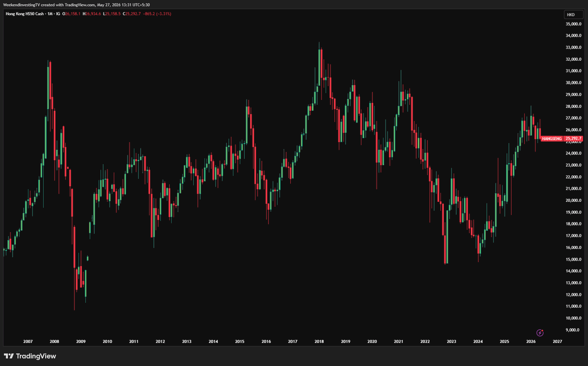Viewport: 588px width, 366px height.
Task: Click the low value L25,158.5
Action: tap(112, 14)
